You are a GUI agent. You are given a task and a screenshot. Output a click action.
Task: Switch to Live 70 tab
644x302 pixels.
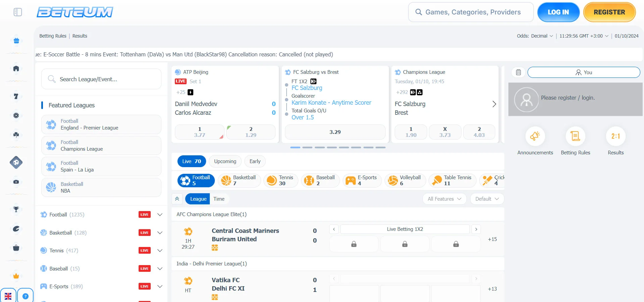[x=191, y=161]
